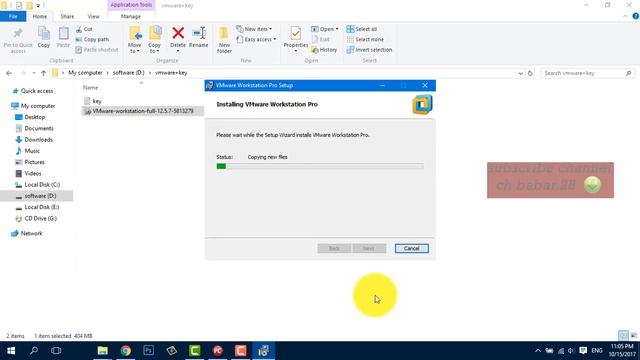Click the taskbar Search icon

[34, 351]
